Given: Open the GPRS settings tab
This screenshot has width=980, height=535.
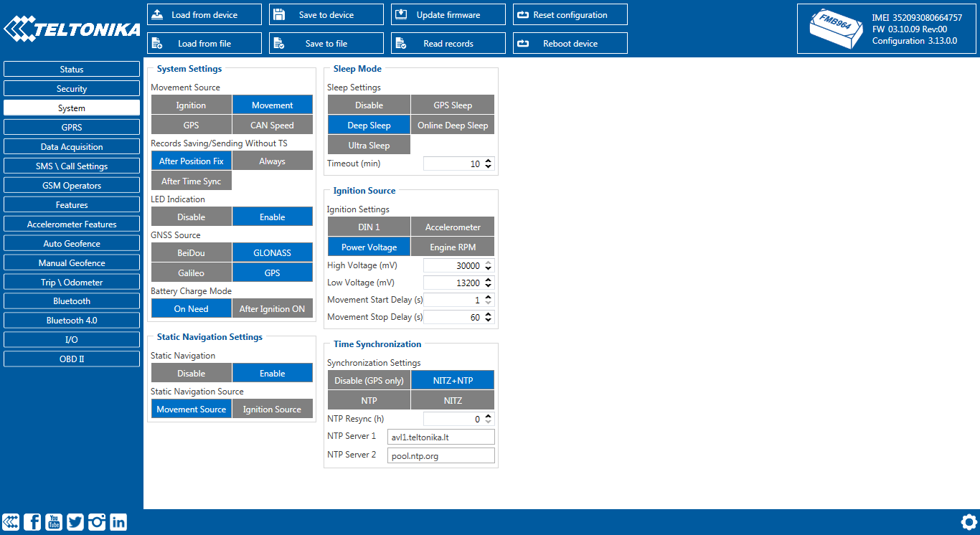Looking at the screenshot, I should [x=72, y=128].
